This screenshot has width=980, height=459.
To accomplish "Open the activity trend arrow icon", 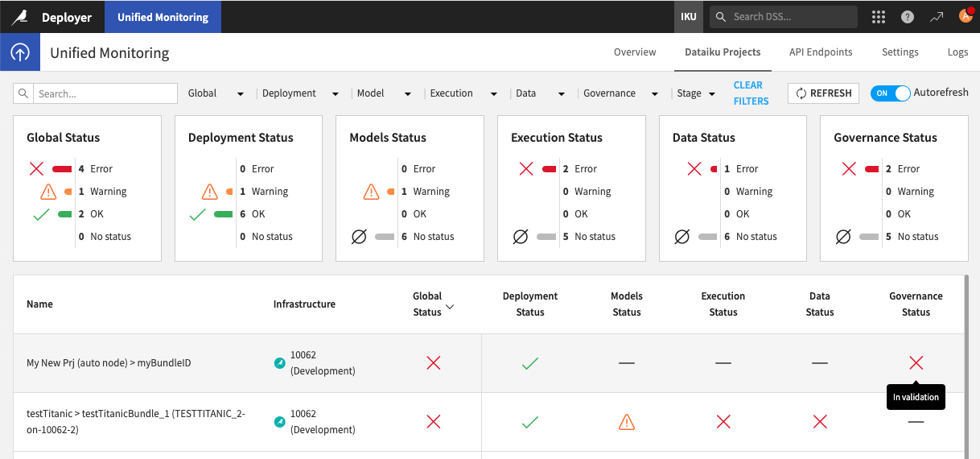I will (x=937, y=17).
